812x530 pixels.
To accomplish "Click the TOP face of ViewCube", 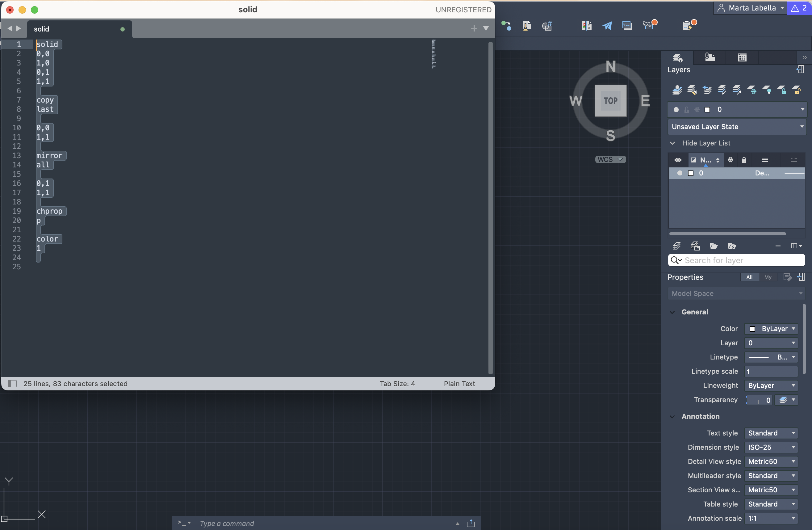I will coord(610,101).
